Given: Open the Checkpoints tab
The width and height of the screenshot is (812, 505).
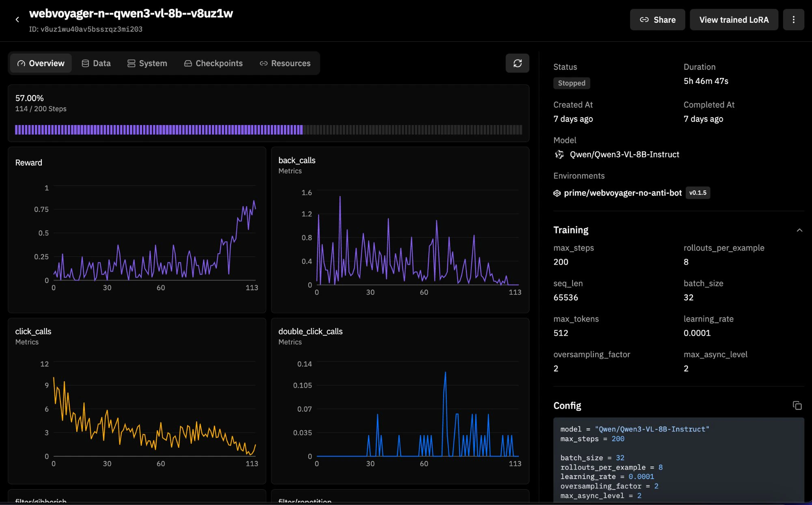Looking at the screenshot, I should [x=214, y=63].
